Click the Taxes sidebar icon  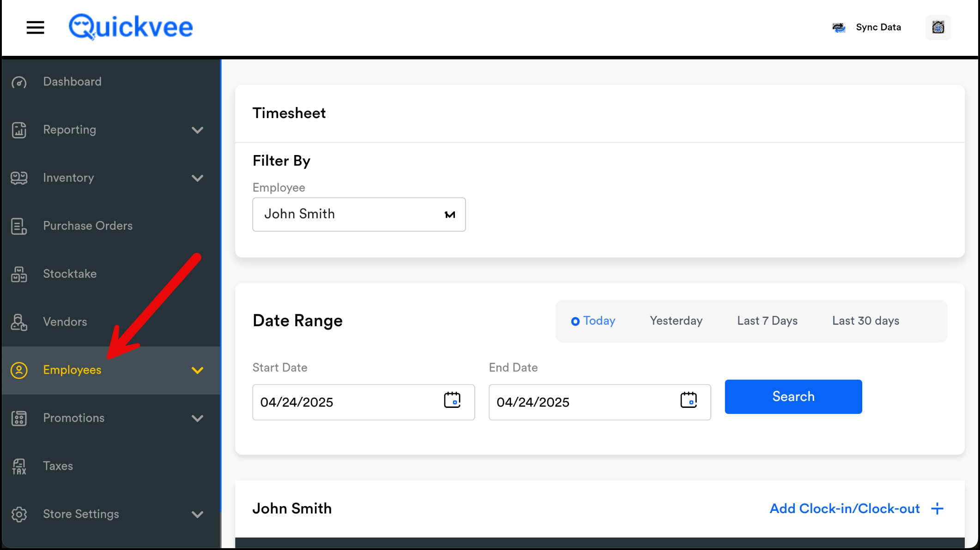click(x=19, y=466)
